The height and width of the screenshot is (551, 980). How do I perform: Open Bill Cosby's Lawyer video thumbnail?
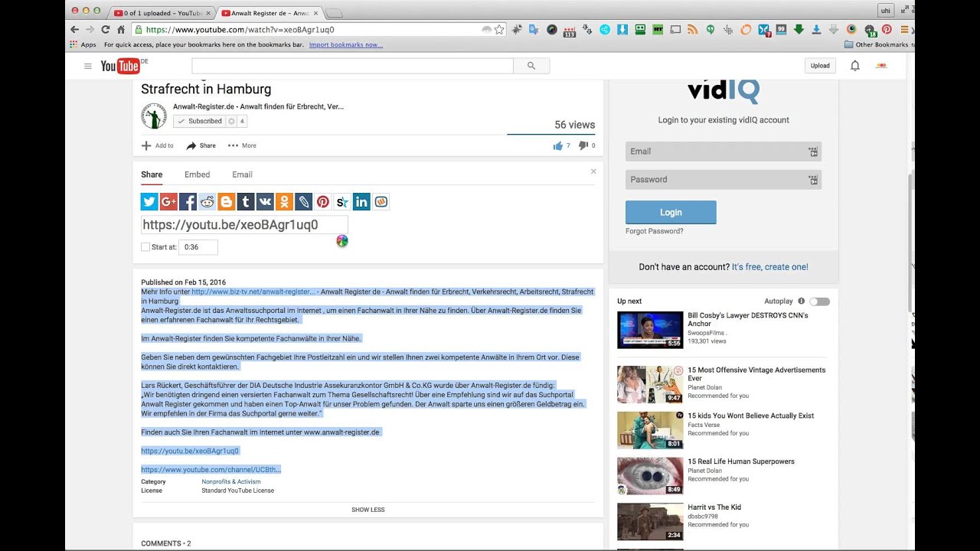(x=650, y=330)
